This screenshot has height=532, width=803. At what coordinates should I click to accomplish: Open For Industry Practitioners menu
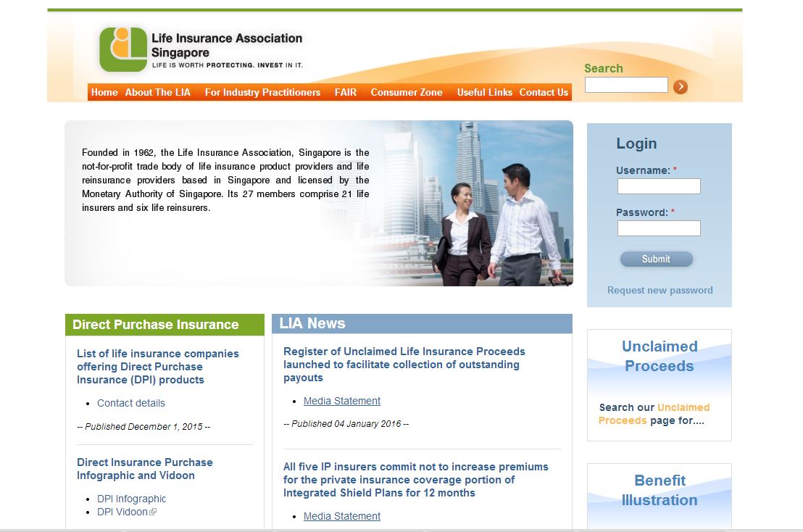pyautogui.click(x=262, y=93)
